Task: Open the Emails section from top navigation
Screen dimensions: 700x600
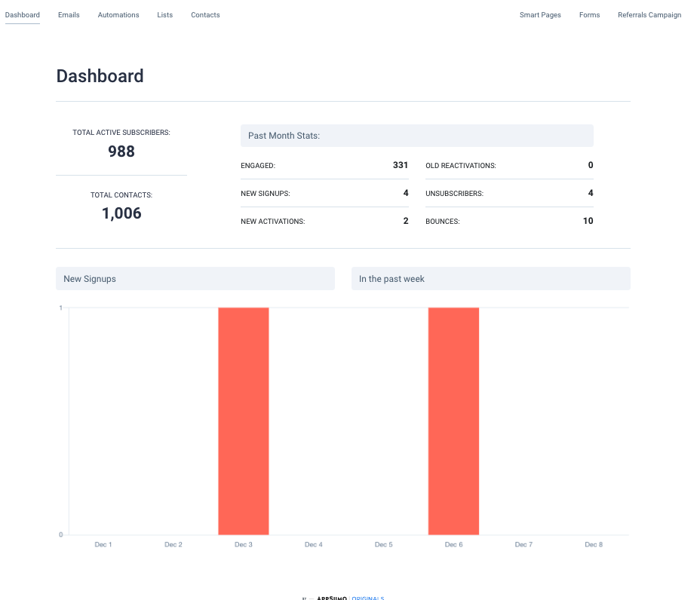Action: click(x=69, y=14)
